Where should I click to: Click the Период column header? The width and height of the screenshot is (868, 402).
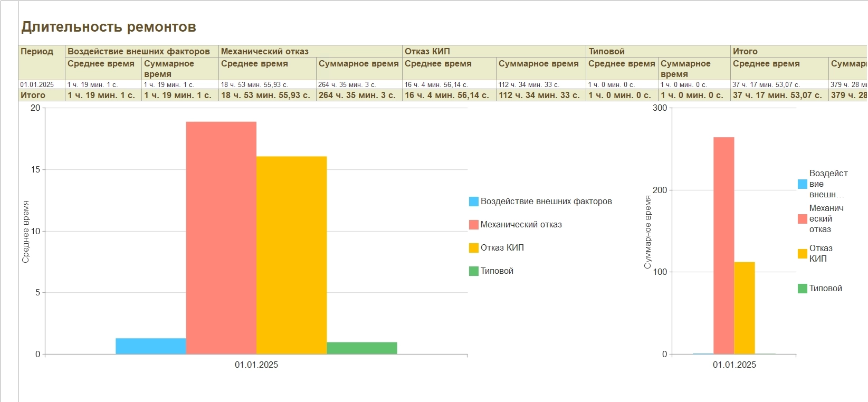click(x=37, y=52)
